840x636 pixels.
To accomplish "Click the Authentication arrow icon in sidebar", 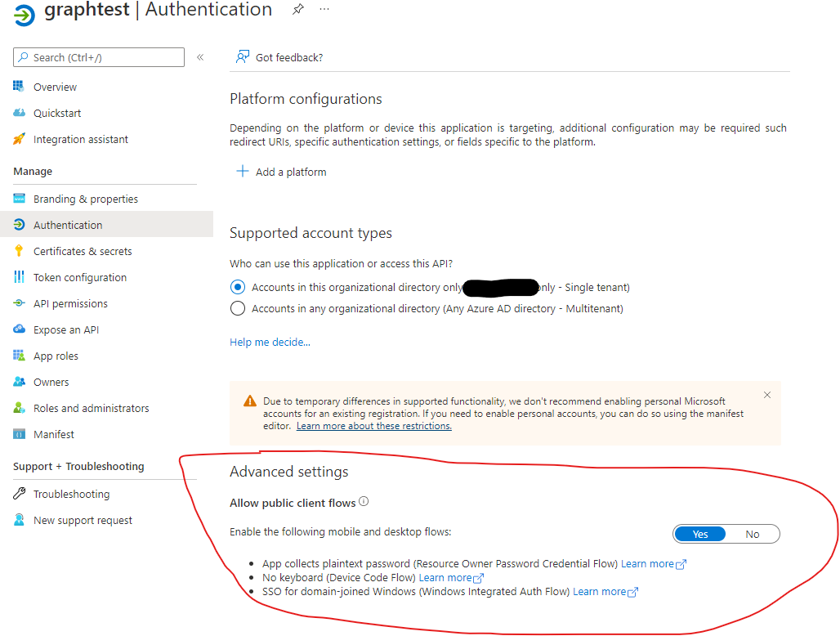I will click(x=19, y=225).
